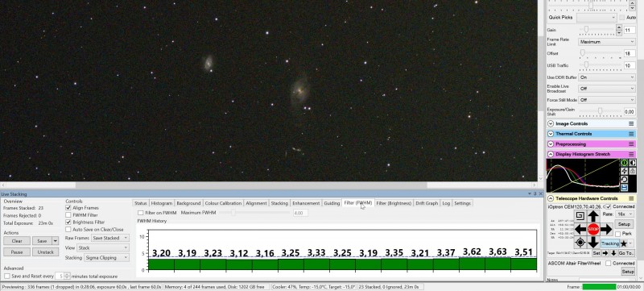This screenshot has width=644, height=291.
Task: Open the Thermal Controls hamburger menu
Action: (631, 134)
